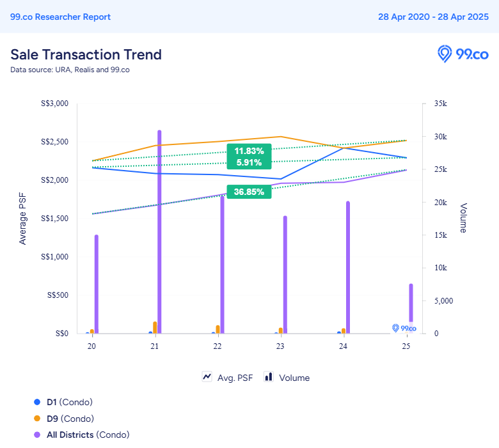The width and height of the screenshot is (499, 448).
Task: Click the year 23 x-axis label
Action: (280, 346)
